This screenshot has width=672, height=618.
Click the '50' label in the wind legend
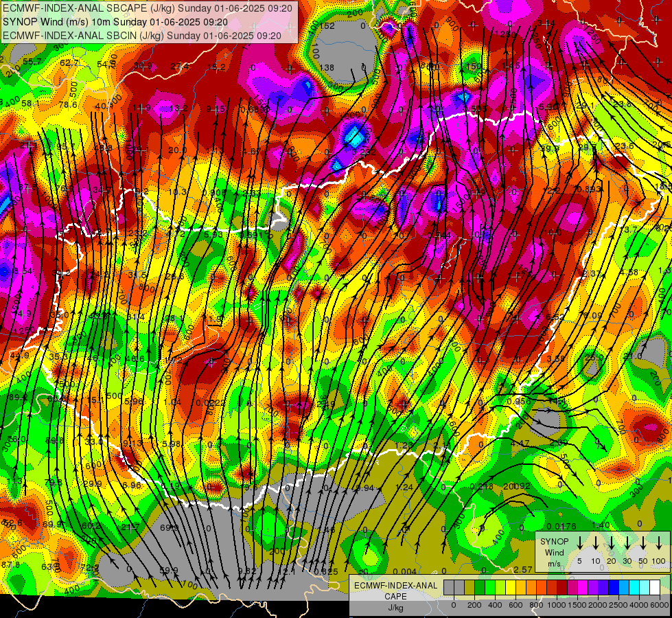tap(643, 561)
